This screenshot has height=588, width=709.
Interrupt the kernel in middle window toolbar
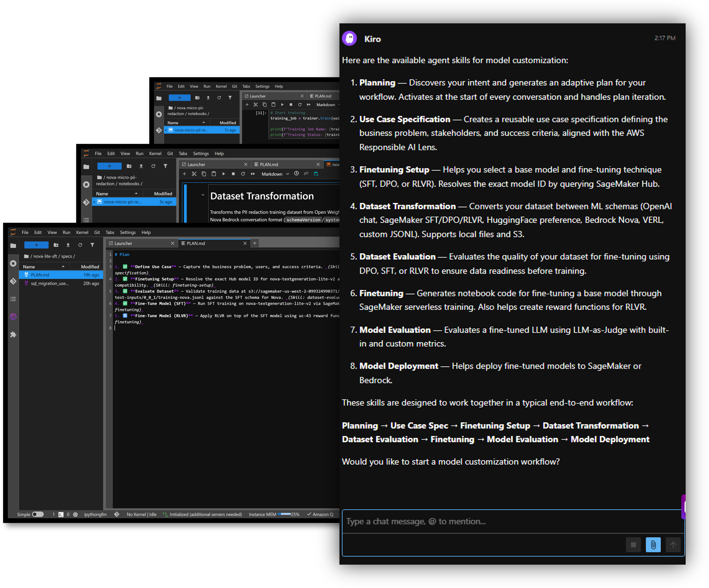233,174
